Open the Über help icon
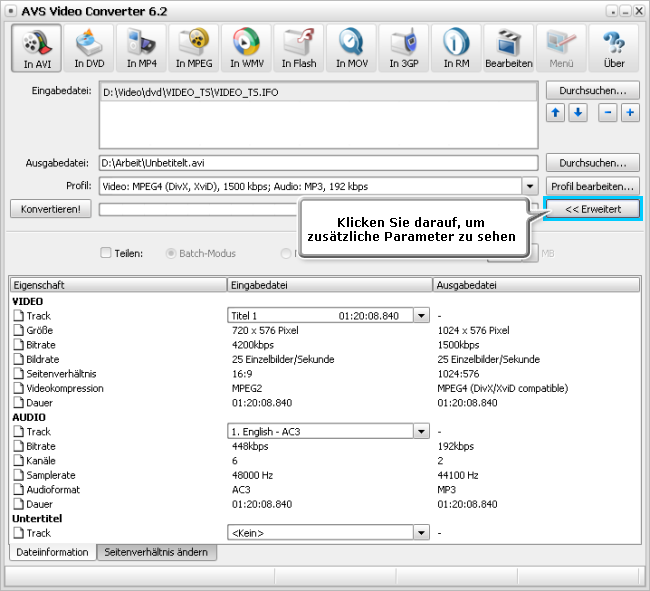The height and width of the screenshot is (591, 650). coord(614,48)
